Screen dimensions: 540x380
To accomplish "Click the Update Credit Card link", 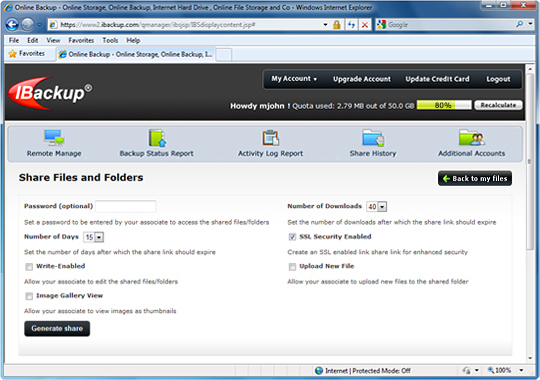I will click(437, 79).
